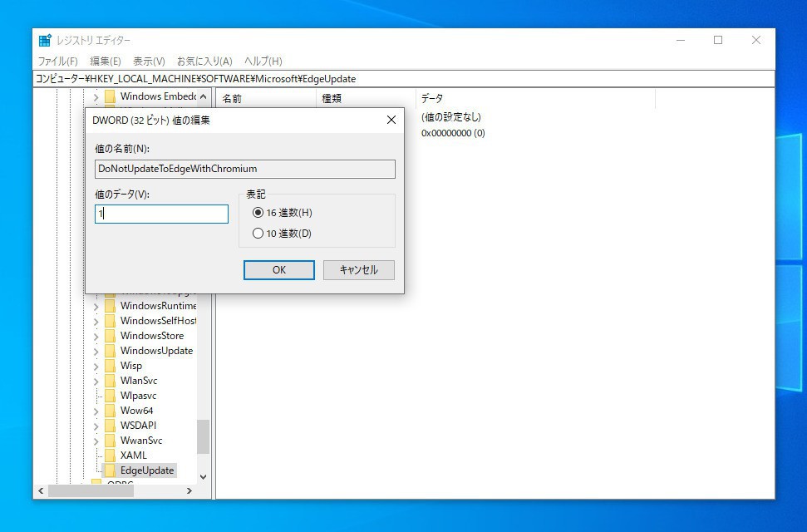
Task: Click the Wlpasvc folder icon
Action: (x=110, y=395)
